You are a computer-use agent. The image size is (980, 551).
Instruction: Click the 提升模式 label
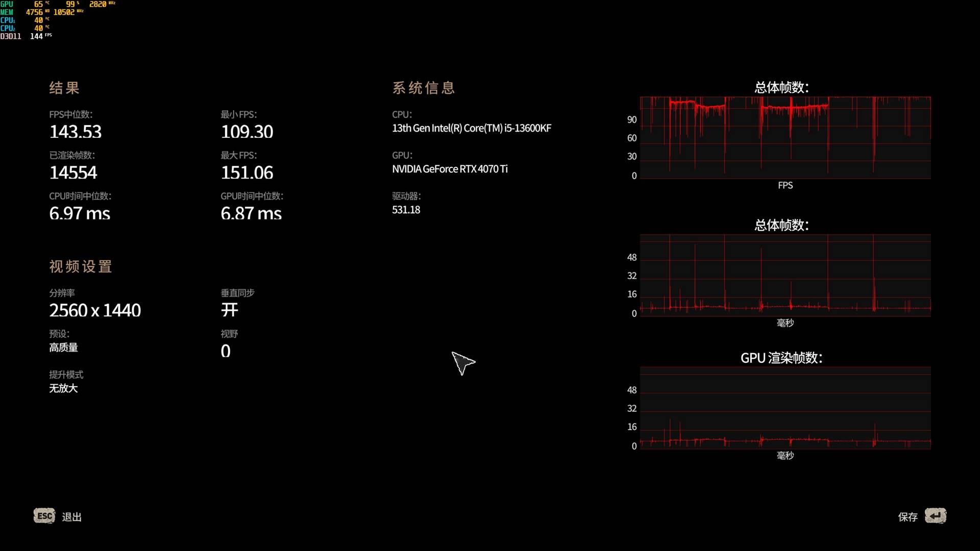click(66, 374)
